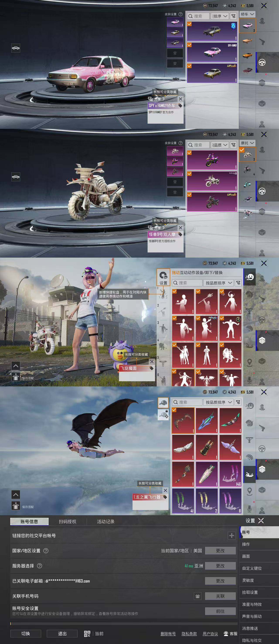Click the location pin icon in the emote screen sidebar

pyautogui.click(x=249, y=362)
